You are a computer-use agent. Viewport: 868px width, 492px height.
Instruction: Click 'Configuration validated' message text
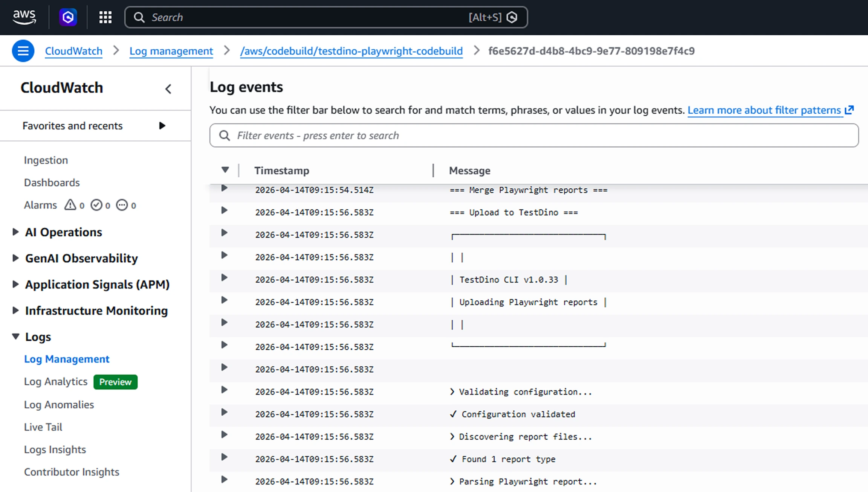[x=518, y=414]
